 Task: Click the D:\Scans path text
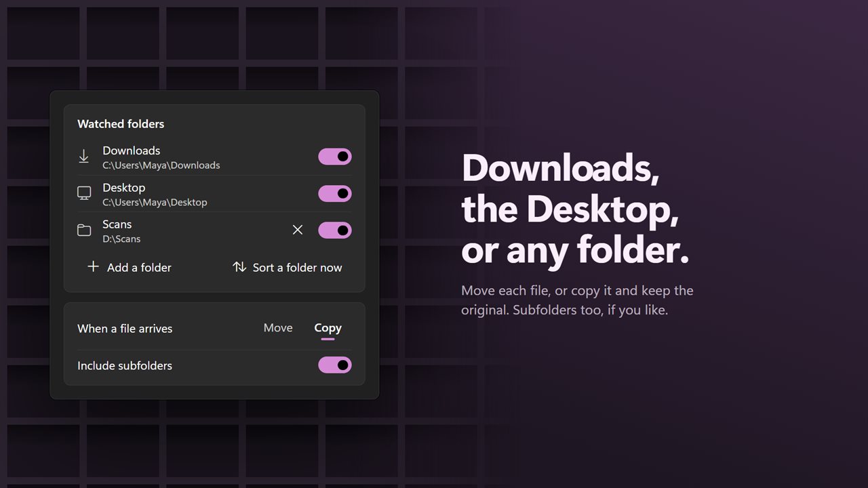(121, 239)
